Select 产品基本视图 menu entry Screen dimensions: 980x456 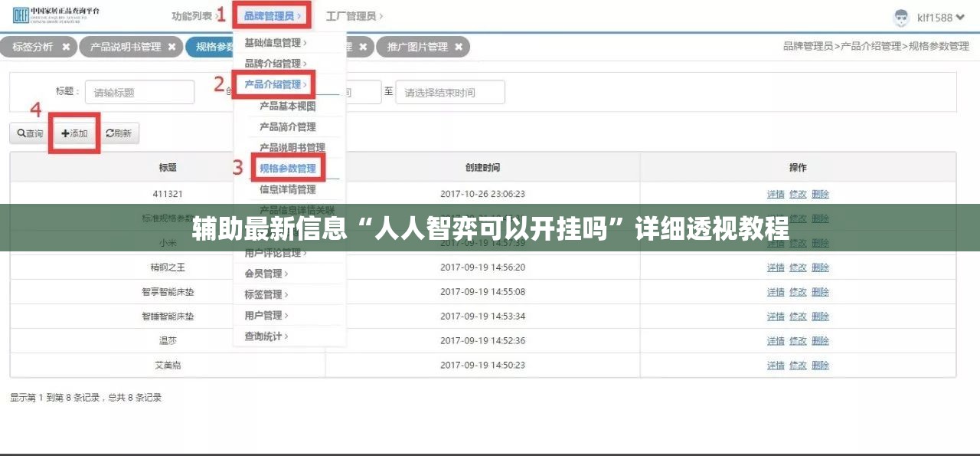(x=287, y=106)
